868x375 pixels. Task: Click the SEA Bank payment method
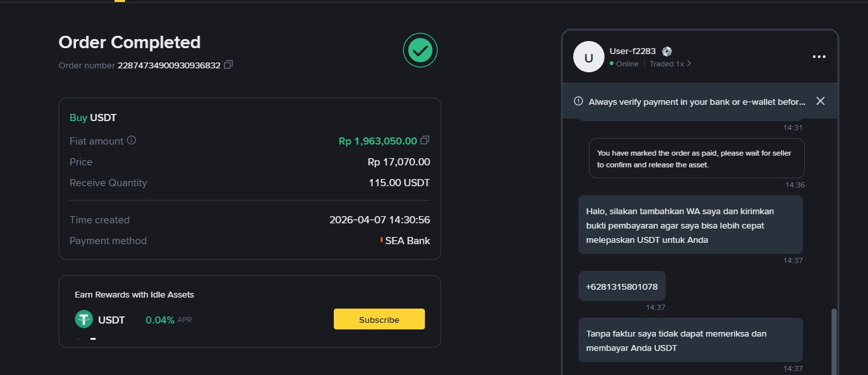(407, 241)
